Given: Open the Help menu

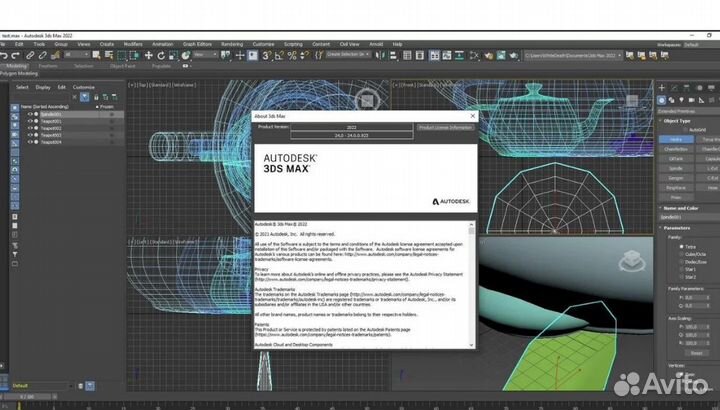Looking at the screenshot, I should point(397,44).
